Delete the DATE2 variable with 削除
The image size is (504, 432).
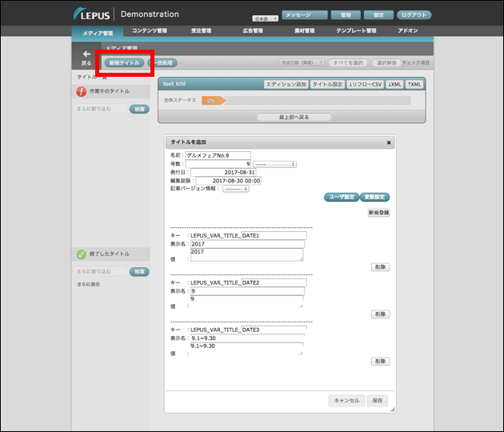pyautogui.click(x=380, y=314)
